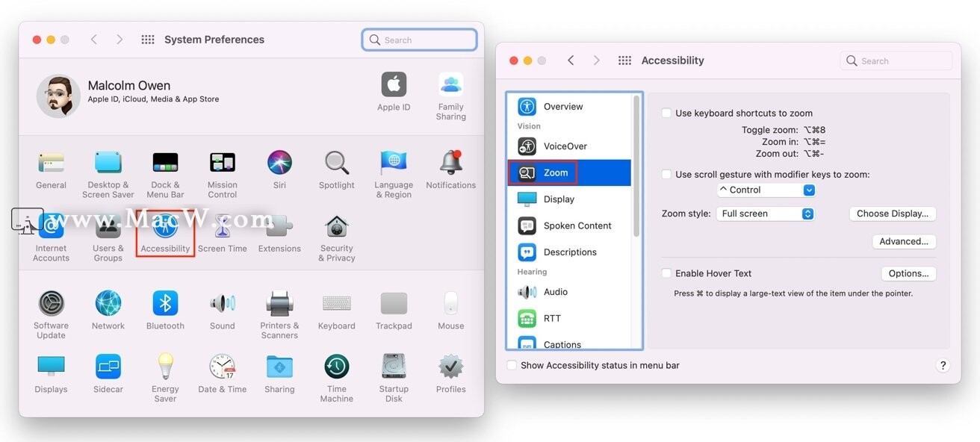
Task: Select Descriptions in Accessibility sidebar
Action: pos(568,252)
